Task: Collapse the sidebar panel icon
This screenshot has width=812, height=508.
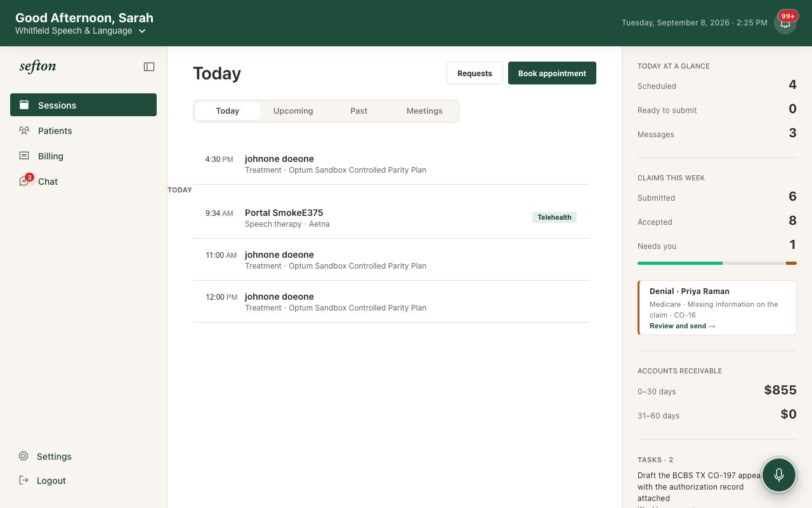Action: [149, 67]
